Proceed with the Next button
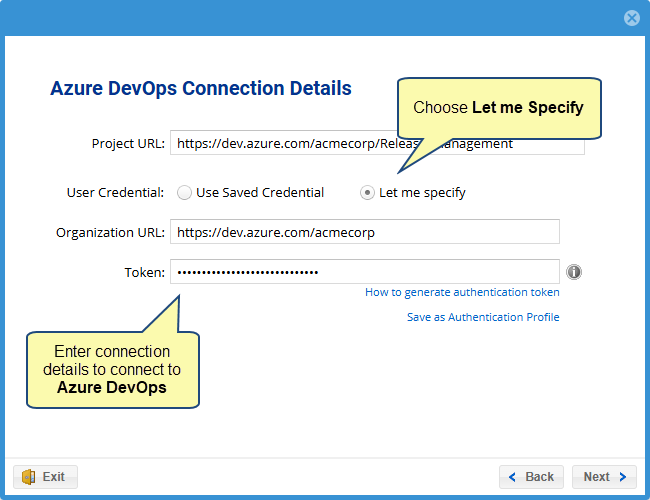Image resolution: width=650 pixels, height=500 pixels. pyautogui.click(x=604, y=477)
